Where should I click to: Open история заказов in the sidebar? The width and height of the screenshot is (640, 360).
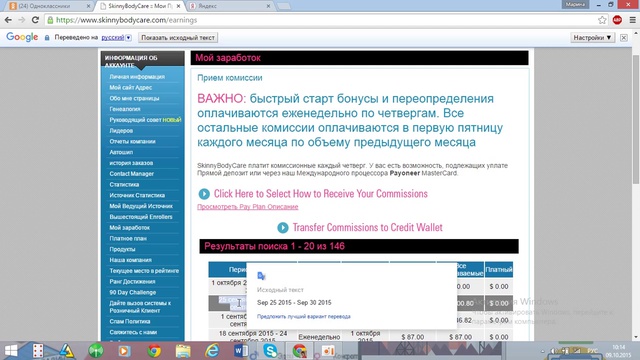(x=131, y=163)
